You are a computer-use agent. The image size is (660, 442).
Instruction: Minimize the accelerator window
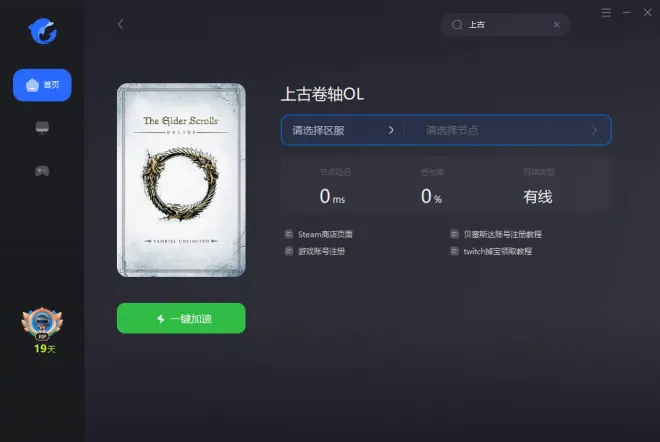click(627, 13)
